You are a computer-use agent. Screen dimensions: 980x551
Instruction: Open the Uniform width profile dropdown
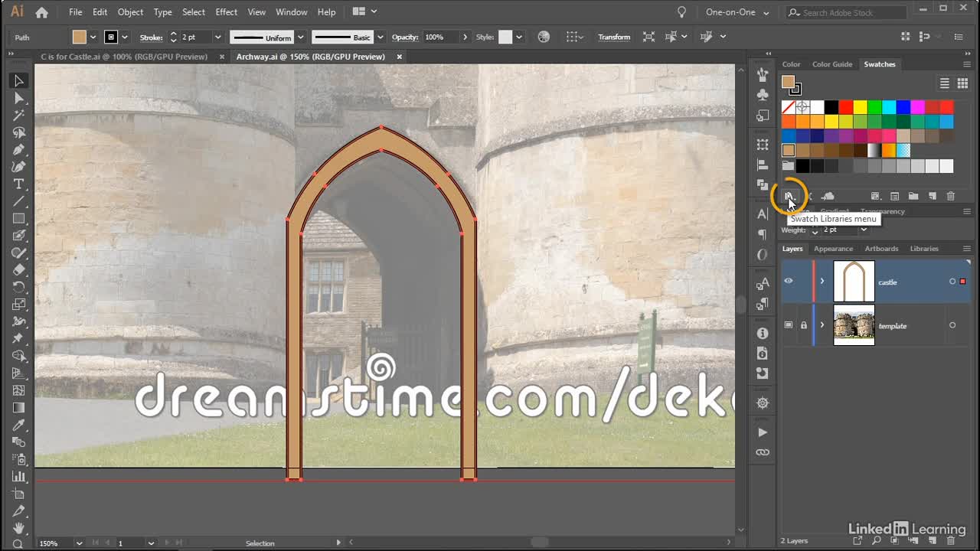301,37
